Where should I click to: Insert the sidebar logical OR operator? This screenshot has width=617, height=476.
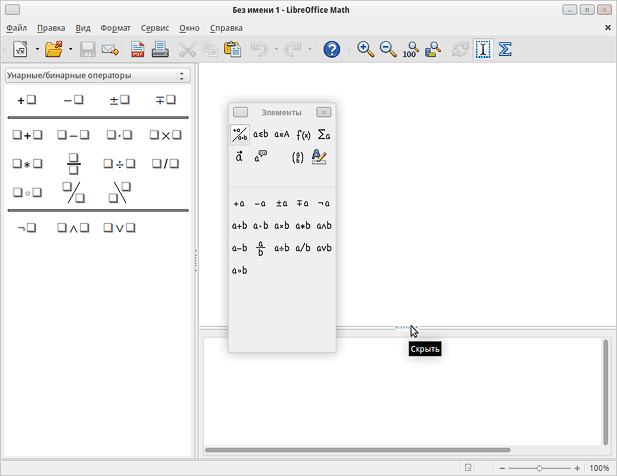pyautogui.click(x=120, y=228)
